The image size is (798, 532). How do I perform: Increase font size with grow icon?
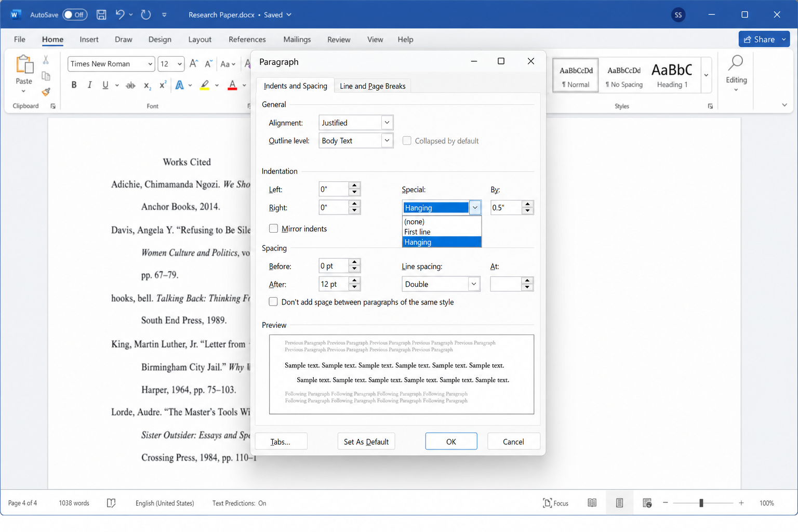(193, 63)
